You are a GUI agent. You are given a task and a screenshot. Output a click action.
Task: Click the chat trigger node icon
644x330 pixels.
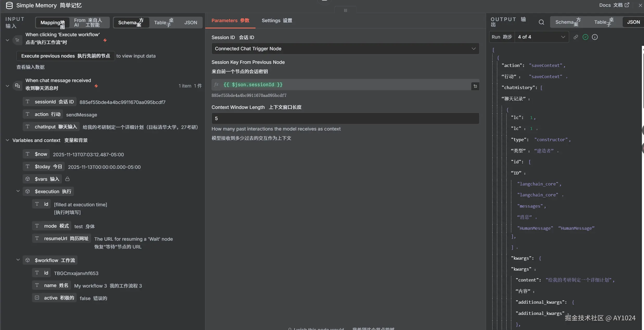point(17,86)
